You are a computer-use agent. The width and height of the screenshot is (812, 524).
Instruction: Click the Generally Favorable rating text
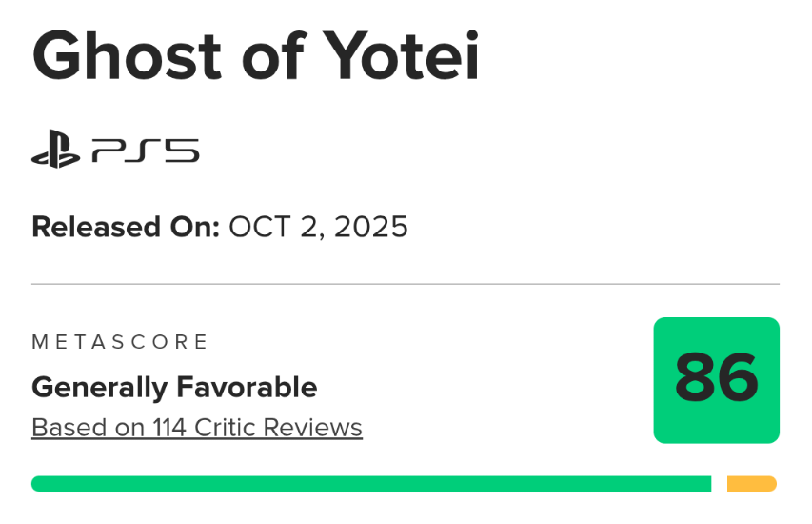[x=174, y=387]
